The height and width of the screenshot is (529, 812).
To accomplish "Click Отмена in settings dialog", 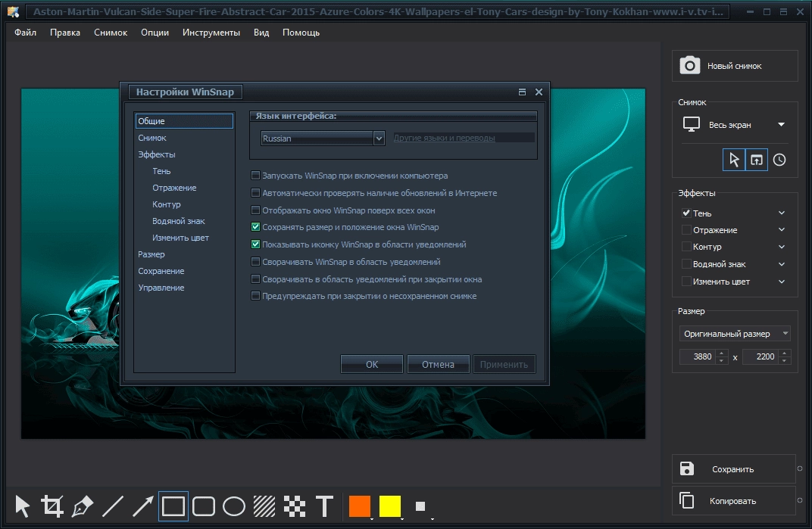I will click(438, 364).
